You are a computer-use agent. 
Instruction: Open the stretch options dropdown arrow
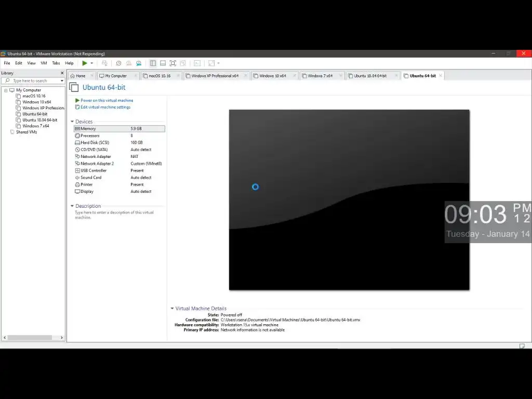(x=219, y=63)
